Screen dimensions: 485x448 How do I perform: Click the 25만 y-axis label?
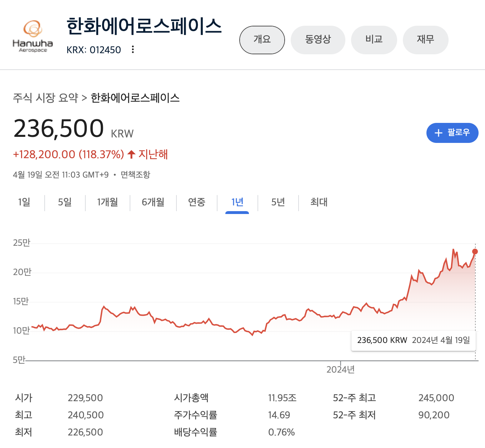22,243
